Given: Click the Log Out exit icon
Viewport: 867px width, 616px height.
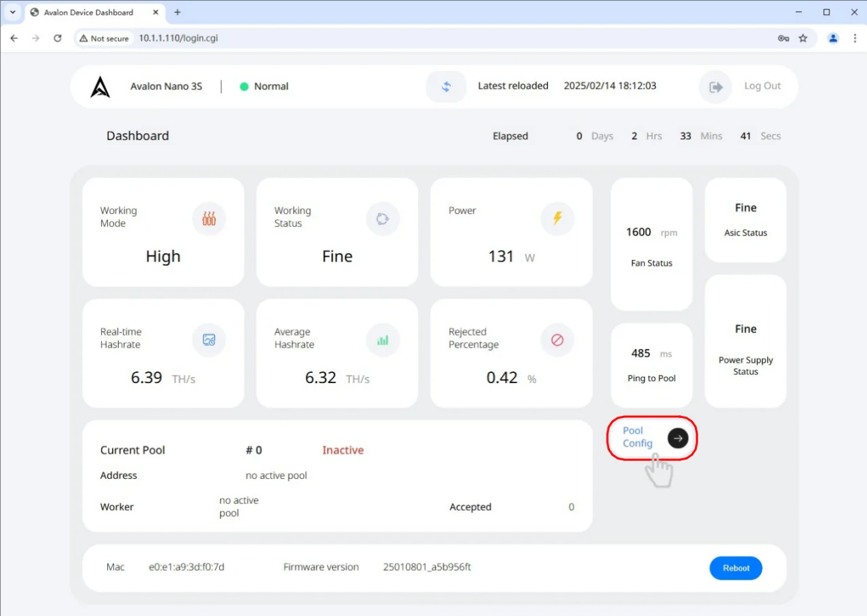Looking at the screenshot, I should pos(715,87).
